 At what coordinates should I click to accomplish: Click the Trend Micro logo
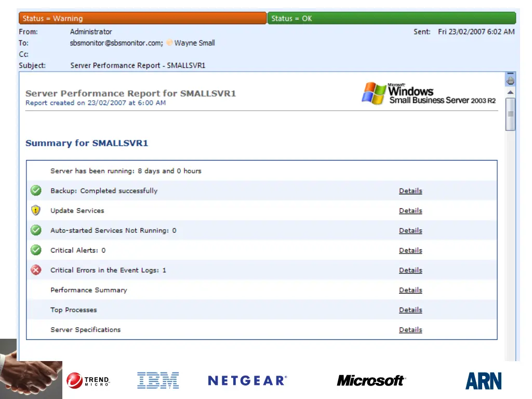tap(88, 380)
